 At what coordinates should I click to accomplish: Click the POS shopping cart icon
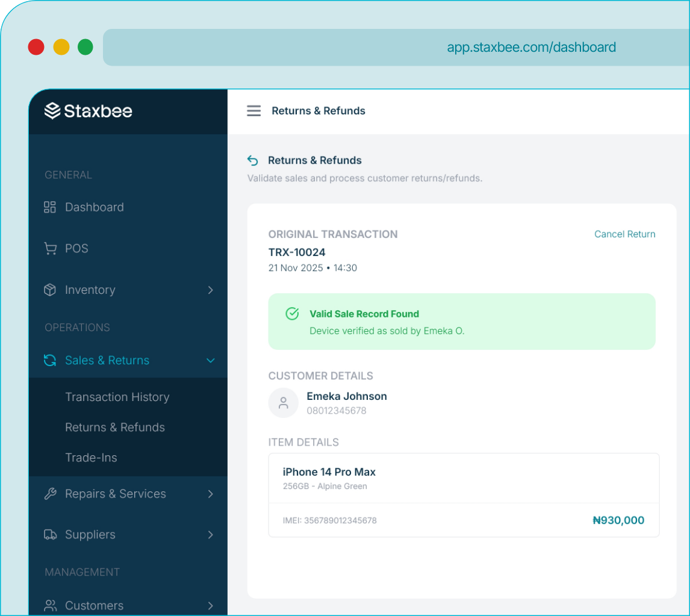tap(51, 249)
